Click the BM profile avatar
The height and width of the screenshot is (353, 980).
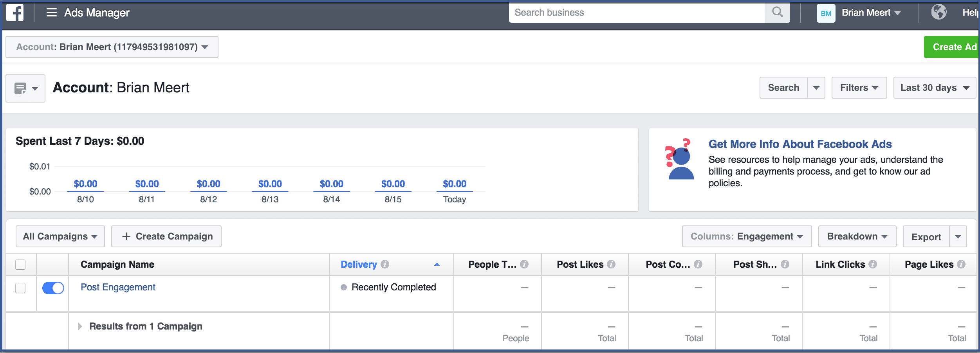click(x=826, y=13)
